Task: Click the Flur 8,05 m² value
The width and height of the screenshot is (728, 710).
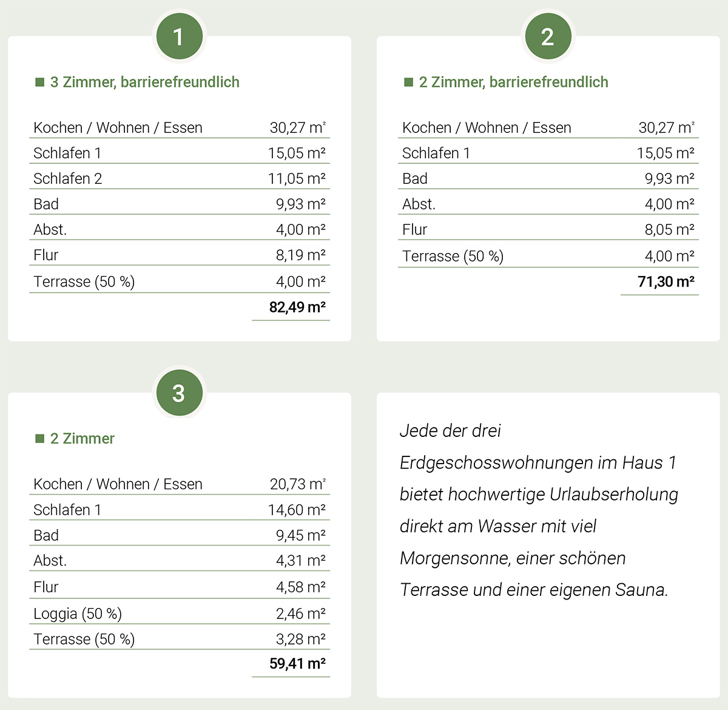Action: point(670,229)
